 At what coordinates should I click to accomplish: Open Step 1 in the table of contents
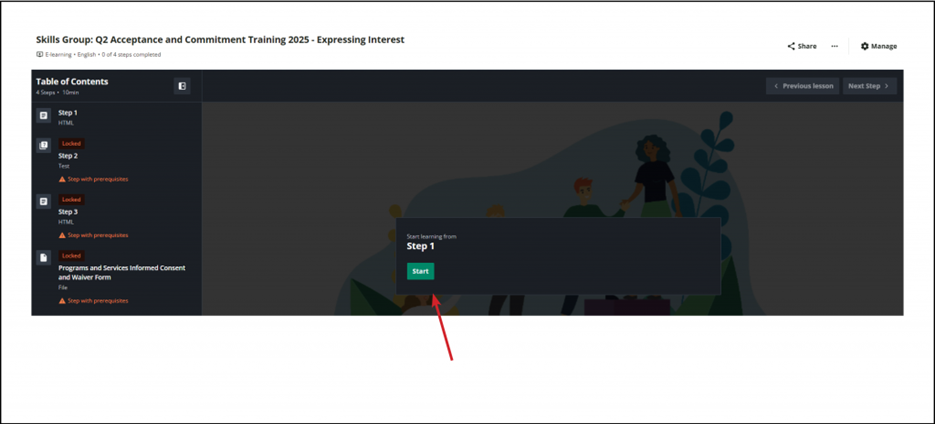(x=68, y=113)
